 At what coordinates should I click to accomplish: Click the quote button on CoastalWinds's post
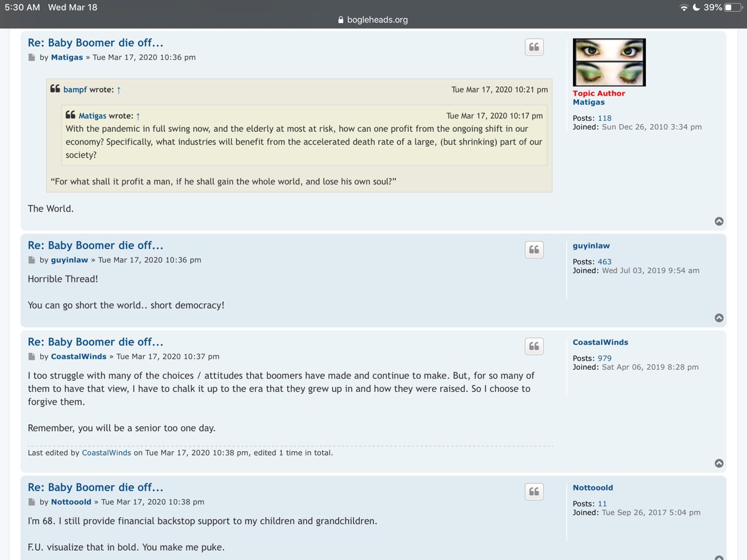tap(534, 346)
